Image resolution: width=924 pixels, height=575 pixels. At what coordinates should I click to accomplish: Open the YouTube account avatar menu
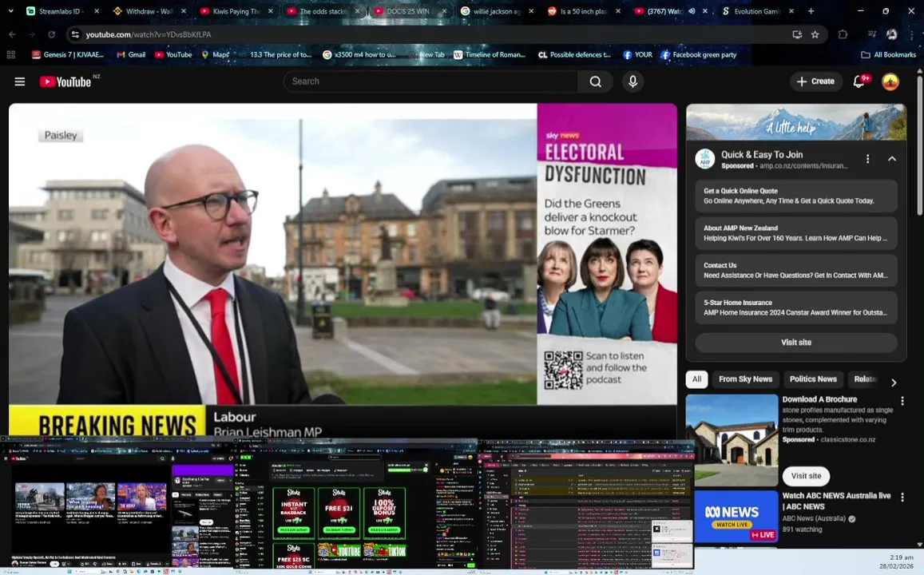point(890,81)
